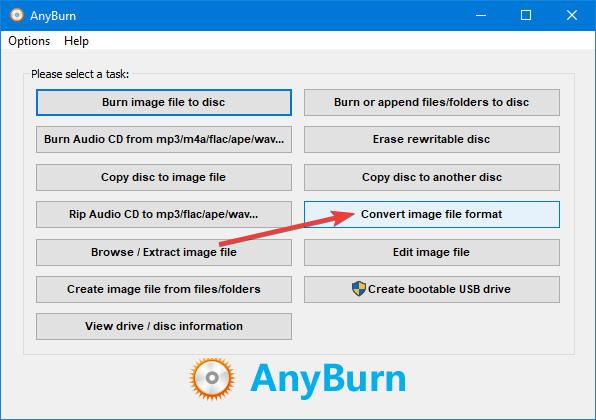Click the AnyBurn title bar disc icon

17,15
